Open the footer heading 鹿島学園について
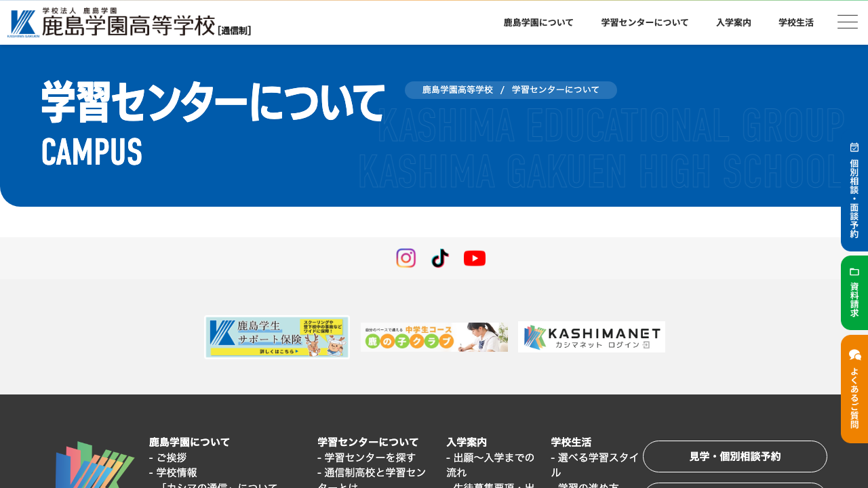868x488 pixels. tap(189, 442)
